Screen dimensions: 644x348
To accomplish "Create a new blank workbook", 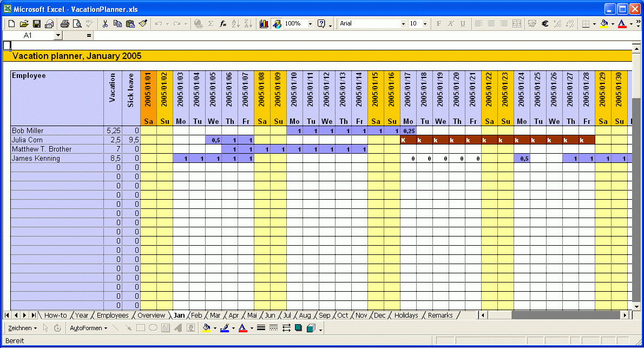I will 11,24.
